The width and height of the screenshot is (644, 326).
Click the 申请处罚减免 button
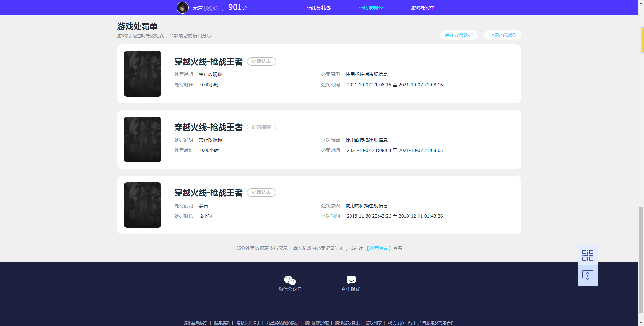502,35
